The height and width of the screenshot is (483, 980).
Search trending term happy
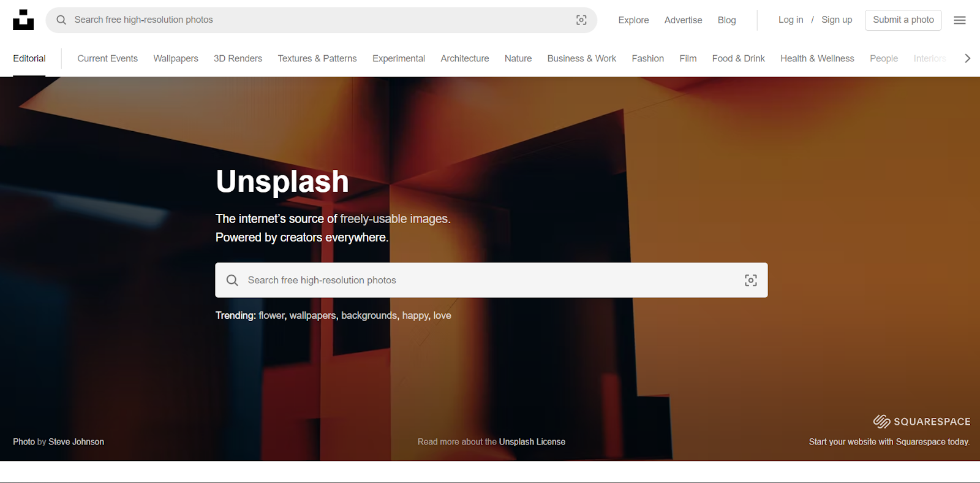415,315
